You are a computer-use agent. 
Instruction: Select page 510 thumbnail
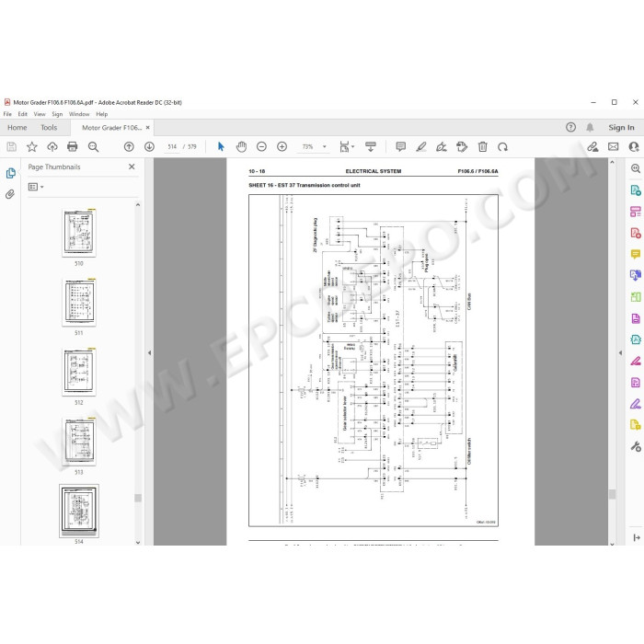tap(79, 233)
